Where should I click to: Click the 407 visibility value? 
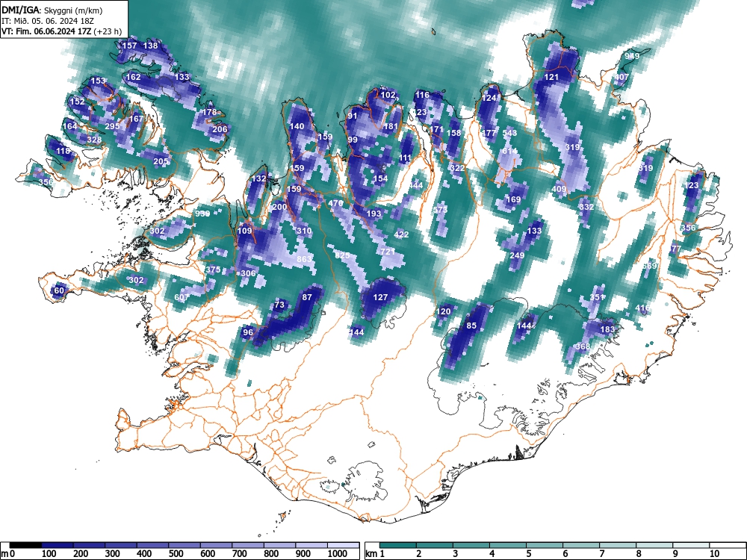point(622,77)
